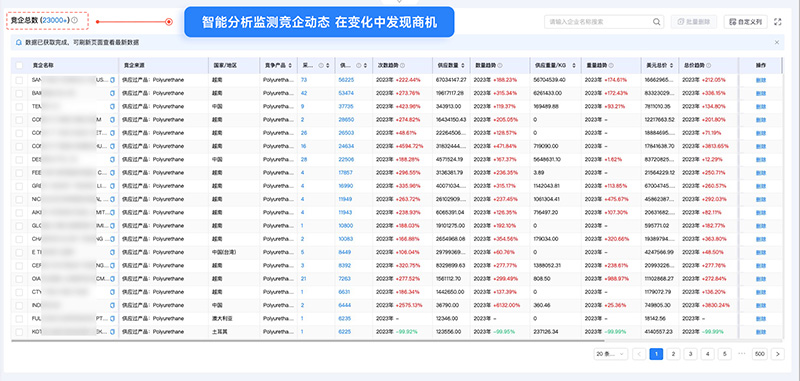The image size is (800, 381).
Task: Copy company name icon in first row
Action: tap(113, 80)
